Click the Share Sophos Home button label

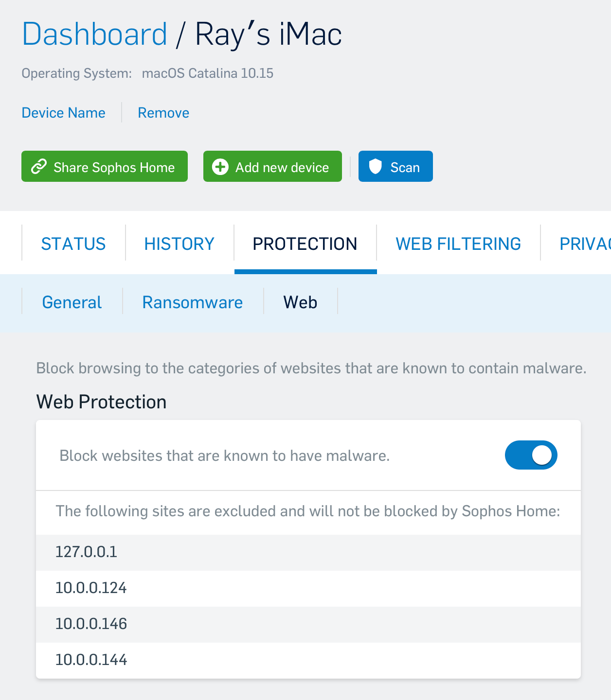[x=114, y=167]
